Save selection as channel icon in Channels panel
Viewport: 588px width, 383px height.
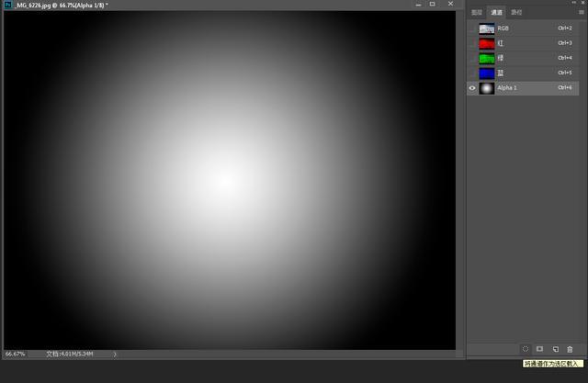[x=539, y=349]
